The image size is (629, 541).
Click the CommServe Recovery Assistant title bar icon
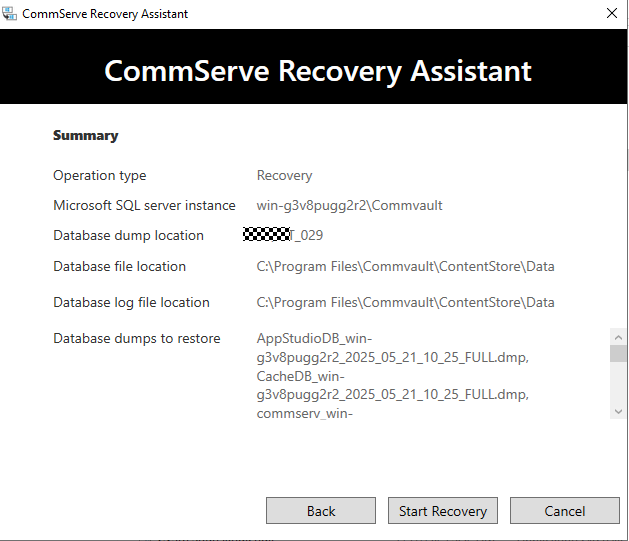(11, 14)
